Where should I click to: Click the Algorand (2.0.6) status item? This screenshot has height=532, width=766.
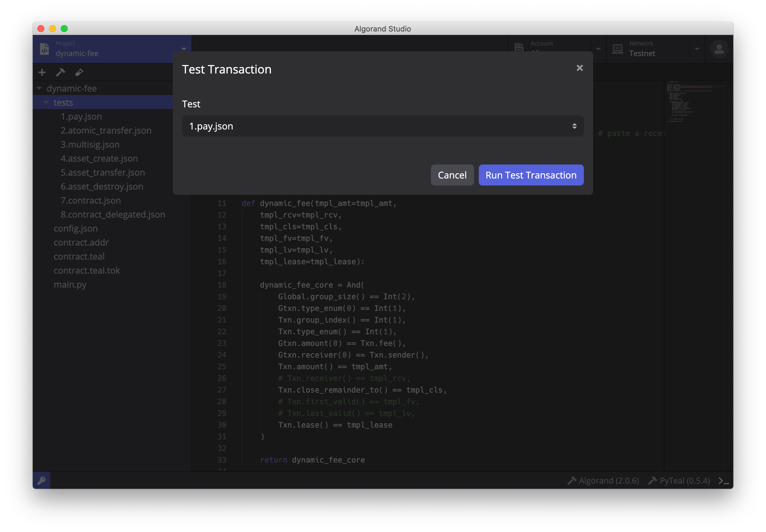(603, 480)
